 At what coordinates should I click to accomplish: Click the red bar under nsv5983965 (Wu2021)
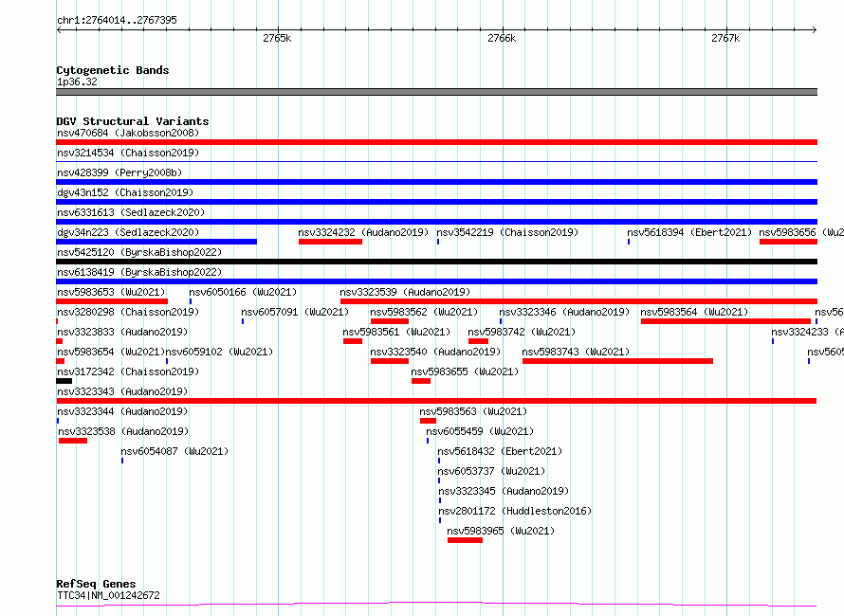click(465, 540)
